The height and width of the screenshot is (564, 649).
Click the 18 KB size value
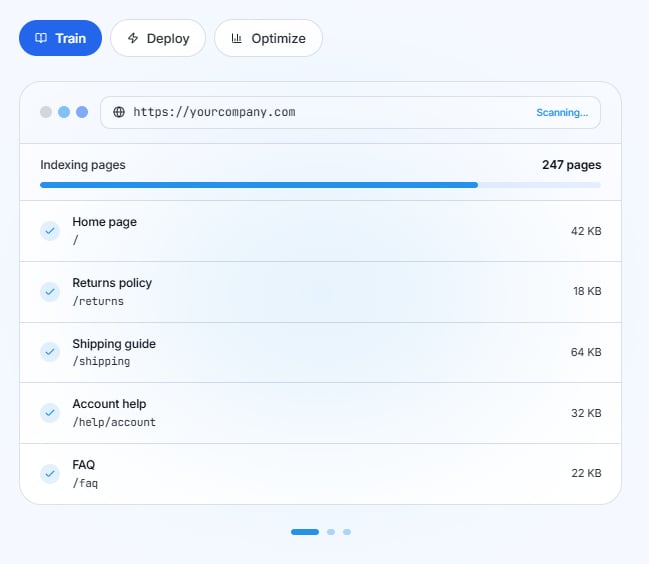click(587, 291)
